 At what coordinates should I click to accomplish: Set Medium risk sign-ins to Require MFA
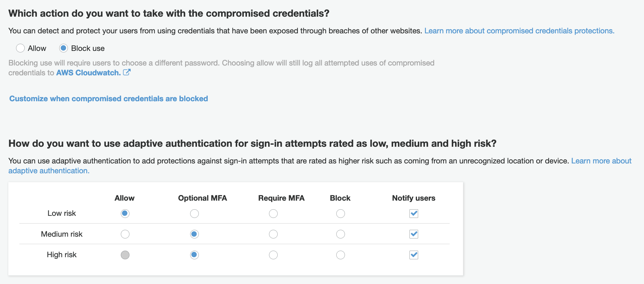(x=273, y=234)
